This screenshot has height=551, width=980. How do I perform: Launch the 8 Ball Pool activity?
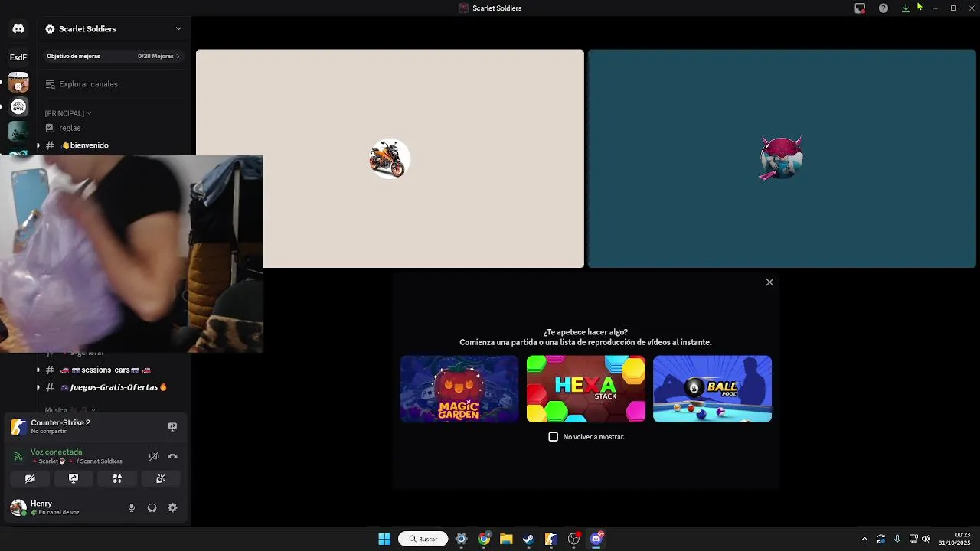pos(712,389)
